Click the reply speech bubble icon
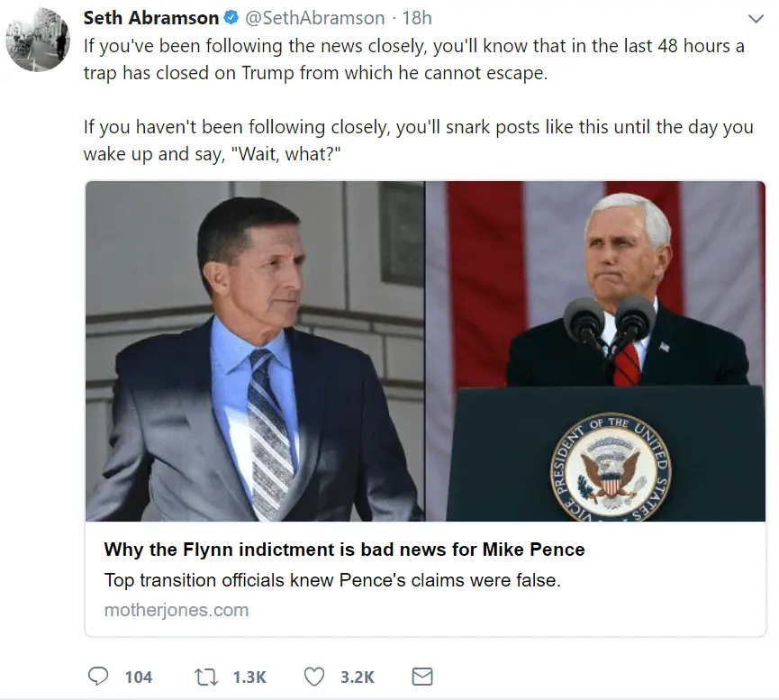Screen dimensions: 779x700 [98, 677]
